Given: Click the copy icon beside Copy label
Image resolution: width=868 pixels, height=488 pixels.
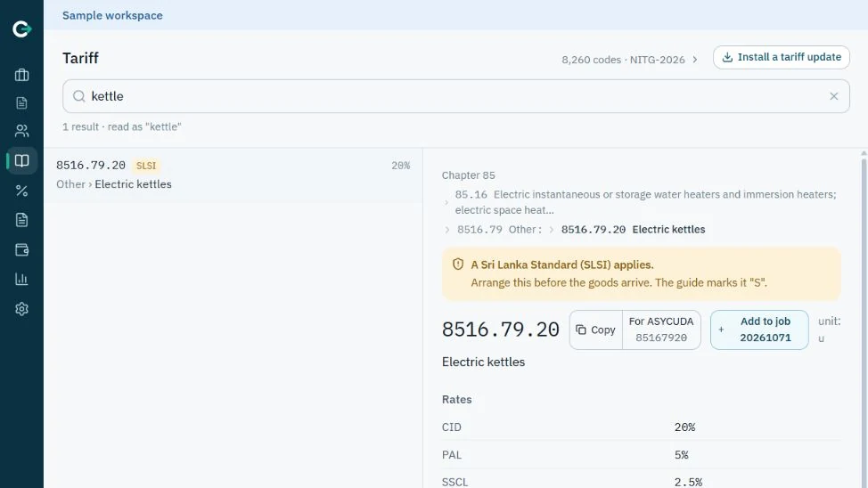Looking at the screenshot, I should click(x=581, y=329).
